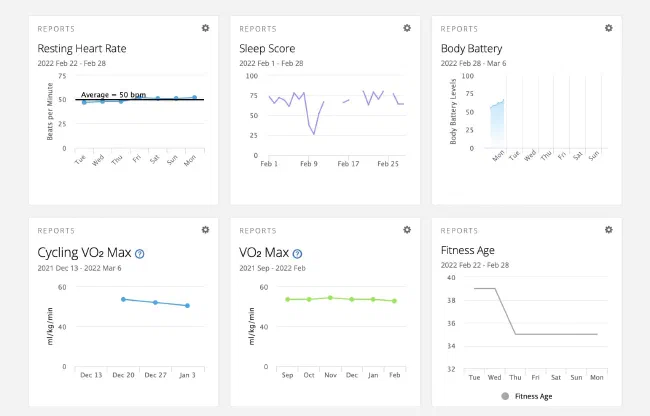Open the Cycling VO2 Max report title

(84, 252)
